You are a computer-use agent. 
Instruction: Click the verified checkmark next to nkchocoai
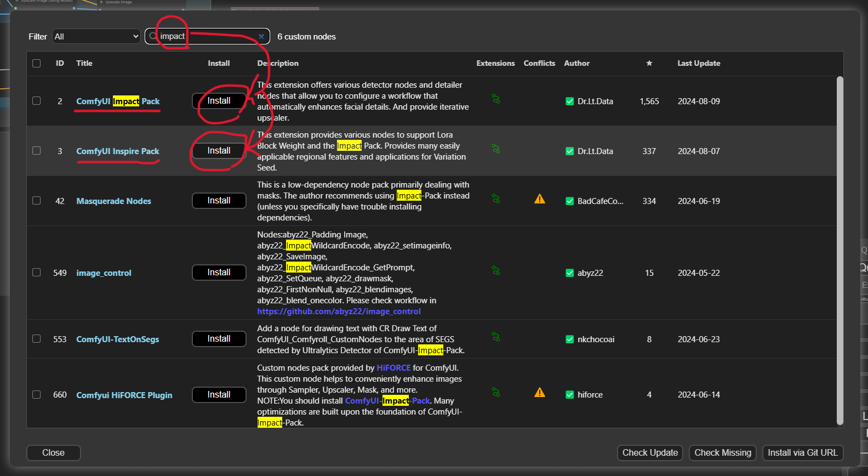click(570, 339)
